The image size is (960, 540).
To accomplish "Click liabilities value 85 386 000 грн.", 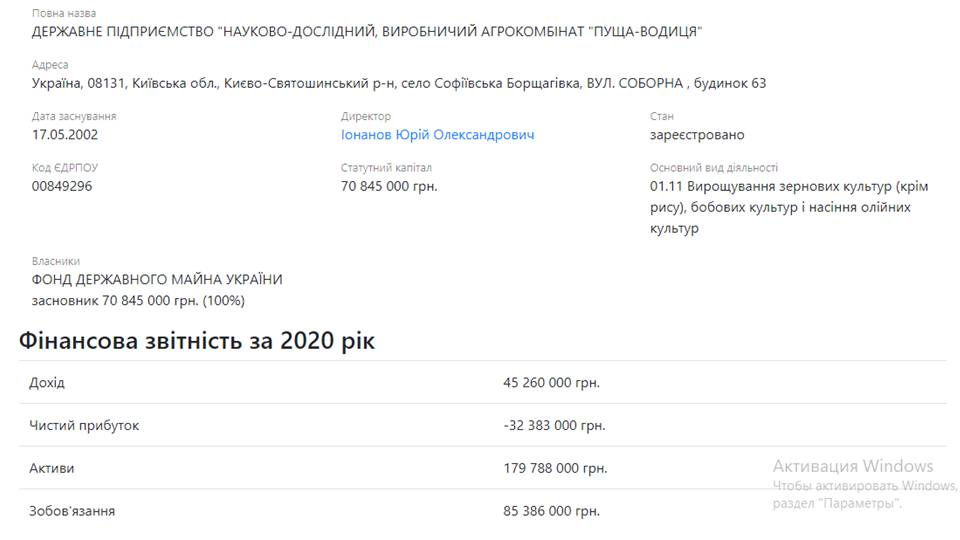I will [x=551, y=511].
